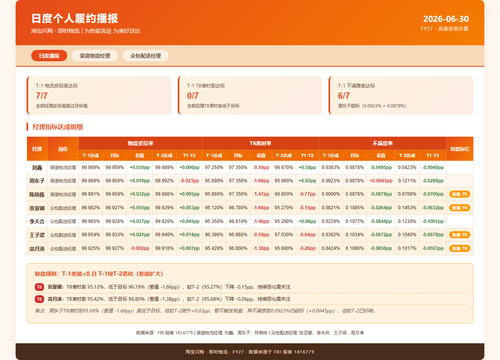Open the 日度播报 tab
The width and height of the screenshot is (500, 360).
pos(49,56)
